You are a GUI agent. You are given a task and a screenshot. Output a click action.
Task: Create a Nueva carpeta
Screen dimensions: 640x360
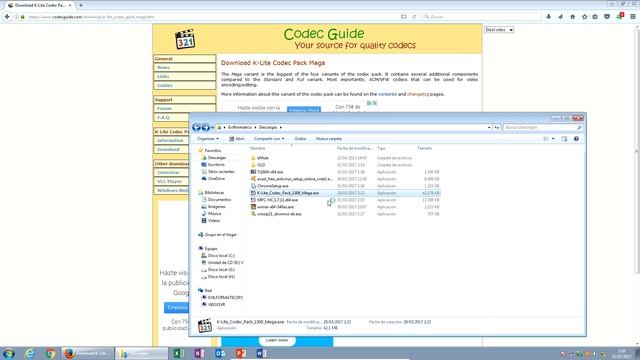[x=329, y=139]
